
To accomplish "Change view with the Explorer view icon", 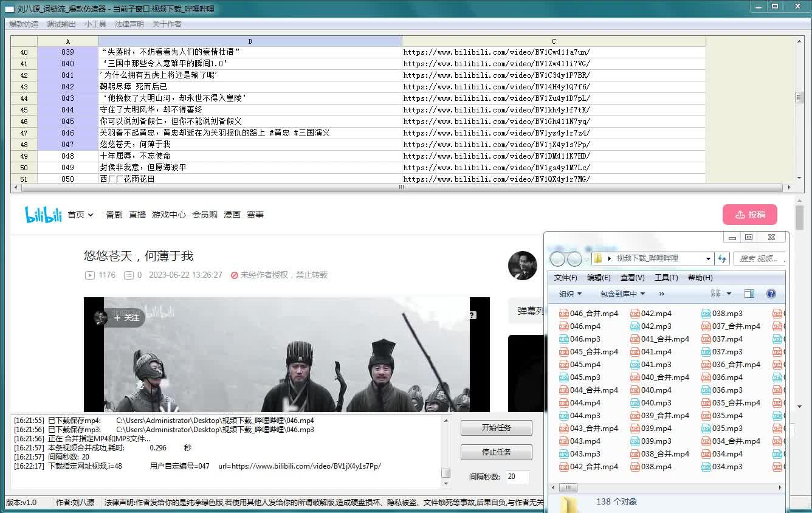I will (x=715, y=294).
